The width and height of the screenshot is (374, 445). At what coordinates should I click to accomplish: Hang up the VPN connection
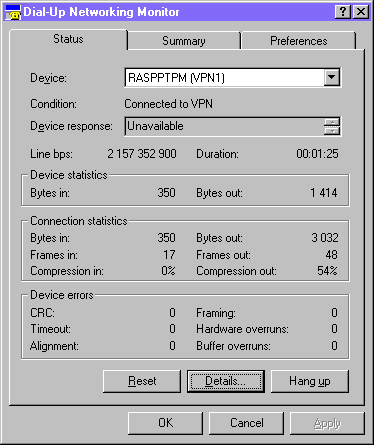[x=310, y=381]
